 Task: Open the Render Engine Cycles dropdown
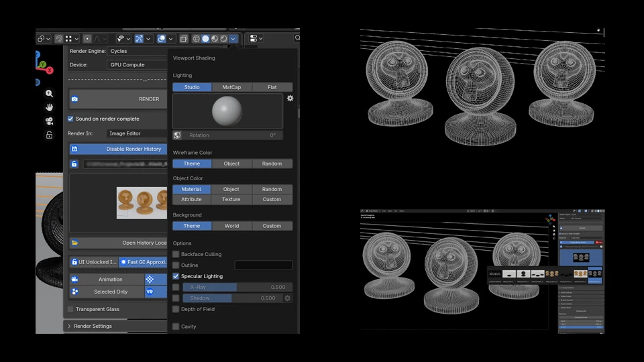point(137,52)
